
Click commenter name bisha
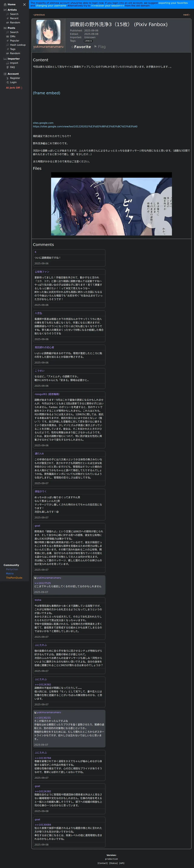38,600
